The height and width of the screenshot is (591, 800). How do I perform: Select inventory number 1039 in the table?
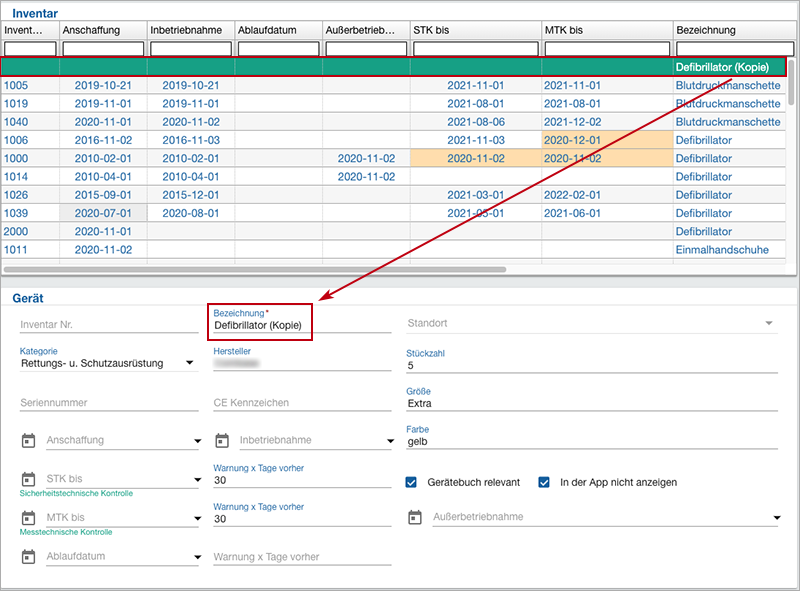coord(16,213)
